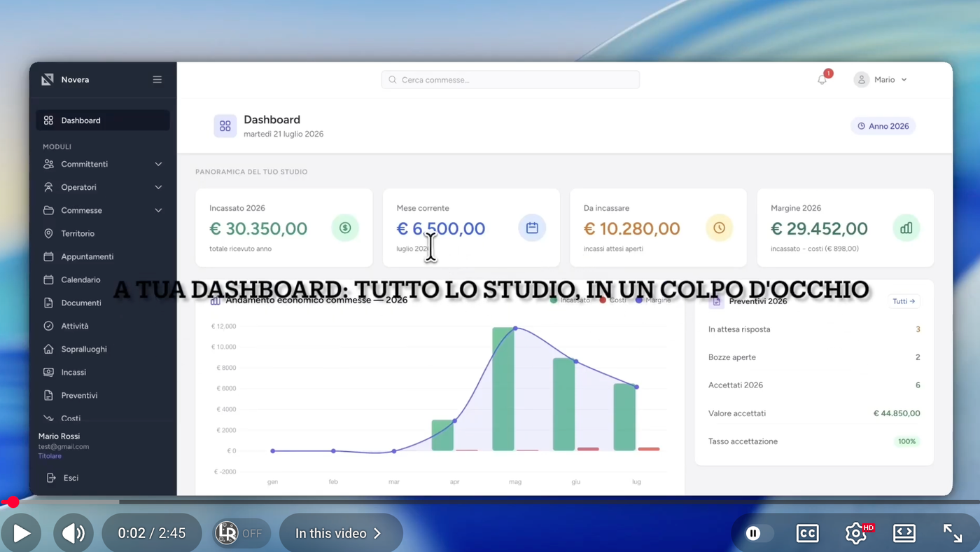Open notifications bell icon
This screenshot has height=552, width=980.
pos(822,80)
